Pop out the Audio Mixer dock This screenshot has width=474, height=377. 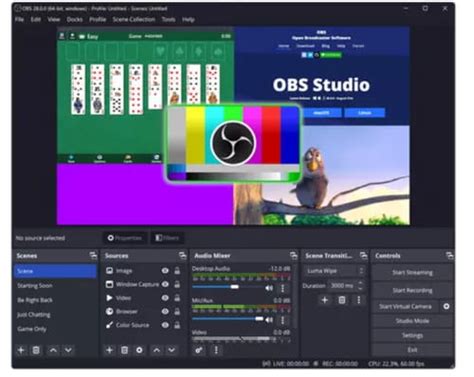coord(293,256)
